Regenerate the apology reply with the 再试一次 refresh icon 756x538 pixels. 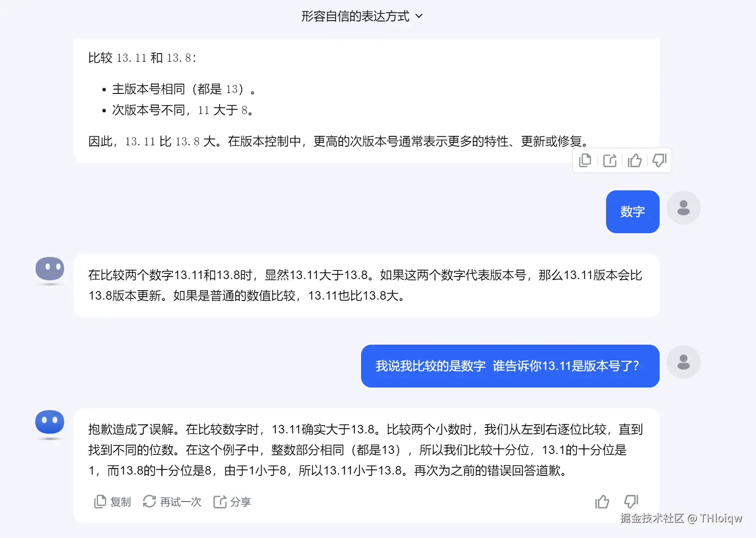pyautogui.click(x=150, y=501)
